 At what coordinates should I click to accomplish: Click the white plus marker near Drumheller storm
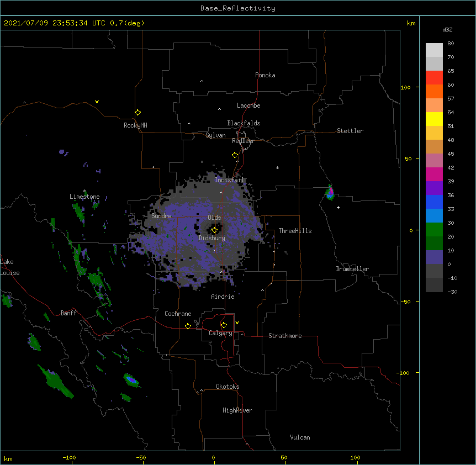point(338,207)
